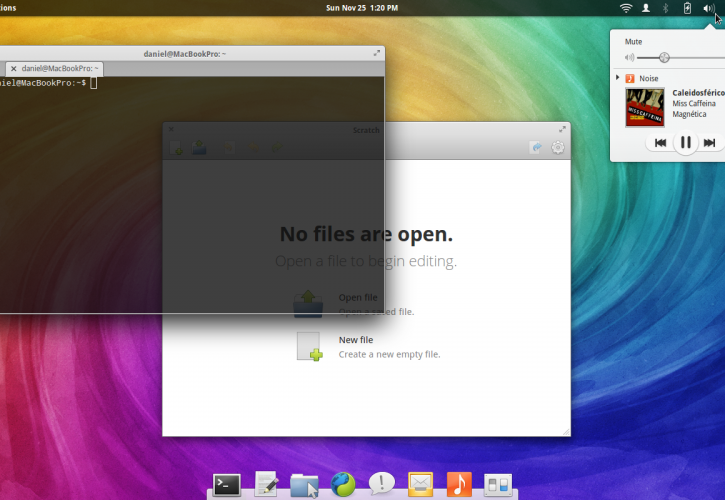This screenshot has width=725, height=500.
Task: Click Mute in the sound menu
Action: click(x=633, y=42)
